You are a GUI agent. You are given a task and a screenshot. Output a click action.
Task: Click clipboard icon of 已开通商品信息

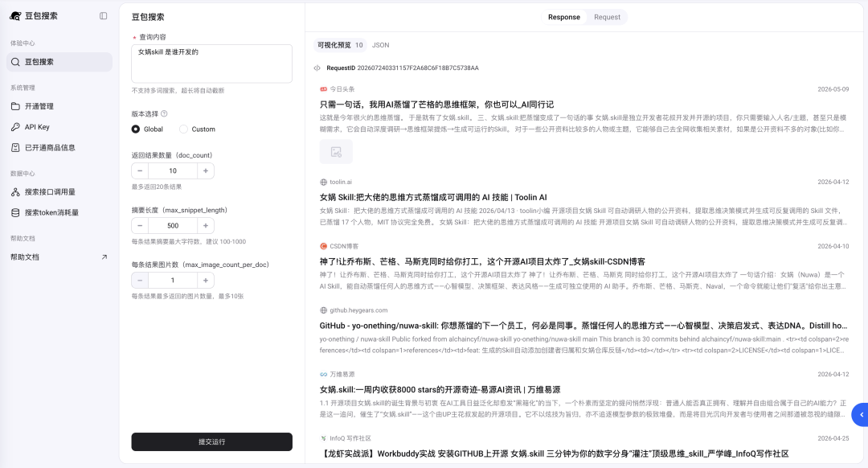[x=15, y=148]
